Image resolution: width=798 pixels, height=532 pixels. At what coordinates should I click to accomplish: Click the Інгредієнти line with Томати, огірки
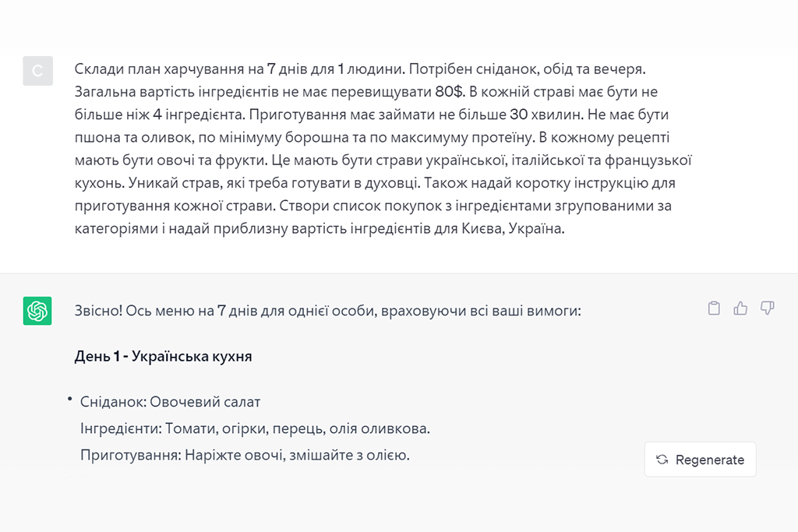point(255,428)
